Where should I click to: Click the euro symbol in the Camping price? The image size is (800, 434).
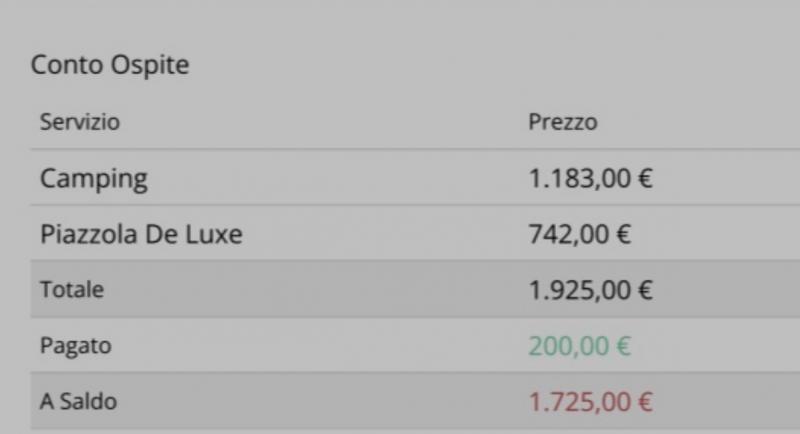645,180
